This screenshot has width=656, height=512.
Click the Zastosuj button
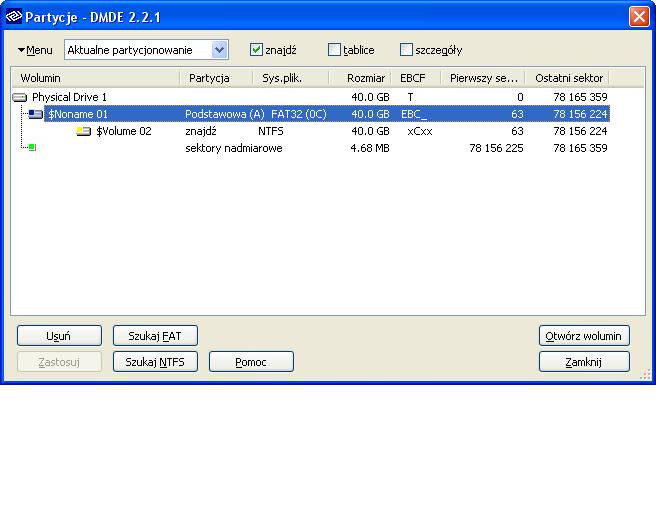click(x=59, y=362)
